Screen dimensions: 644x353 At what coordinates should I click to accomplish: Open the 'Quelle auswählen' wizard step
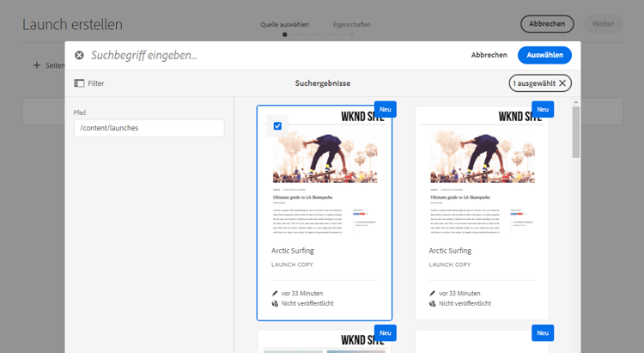pos(284,25)
